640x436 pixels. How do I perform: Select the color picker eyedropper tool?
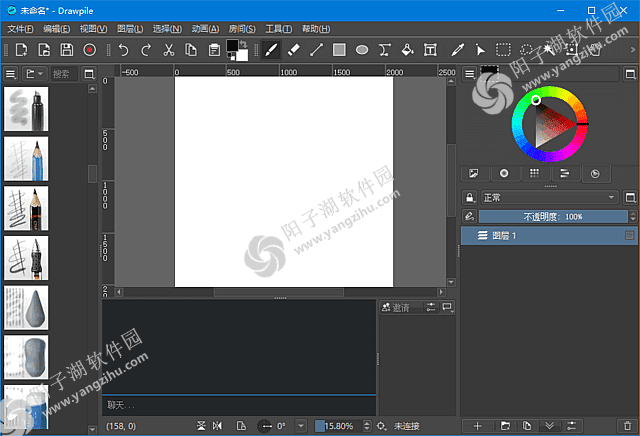tap(458, 50)
